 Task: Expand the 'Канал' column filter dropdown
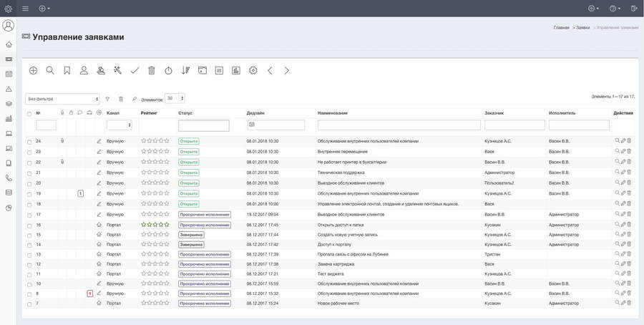point(119,125)
